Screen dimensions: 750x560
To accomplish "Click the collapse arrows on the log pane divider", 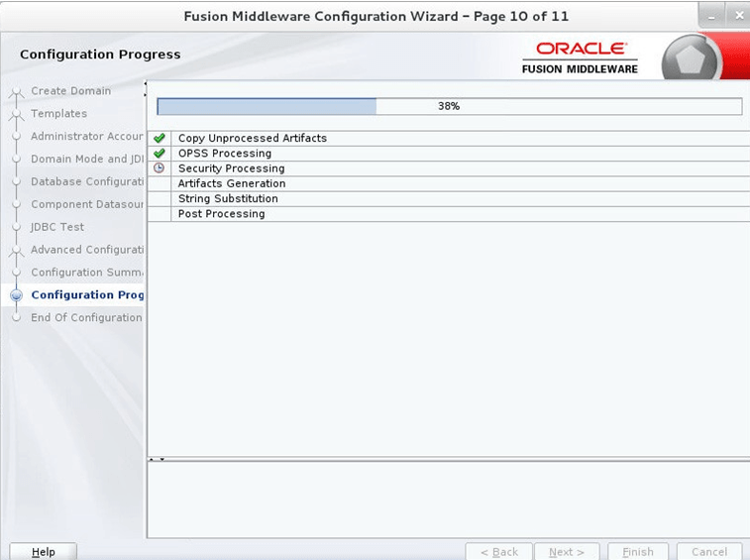I will [157, 460].
